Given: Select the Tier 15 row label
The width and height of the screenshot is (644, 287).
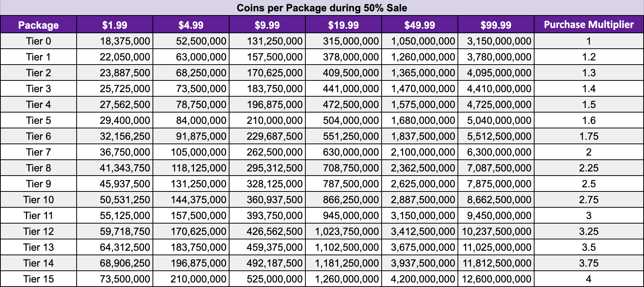Looking at the screenshot, I should (x=39, y=279).
